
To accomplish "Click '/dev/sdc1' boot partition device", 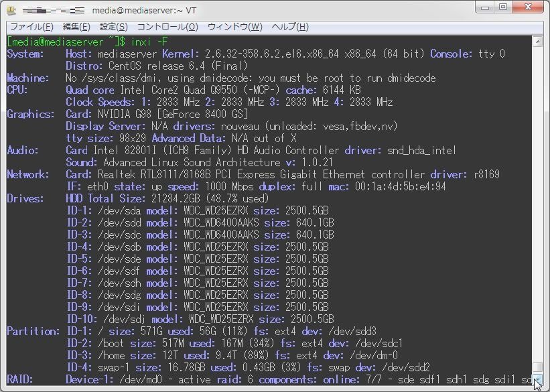I will 379,344.
